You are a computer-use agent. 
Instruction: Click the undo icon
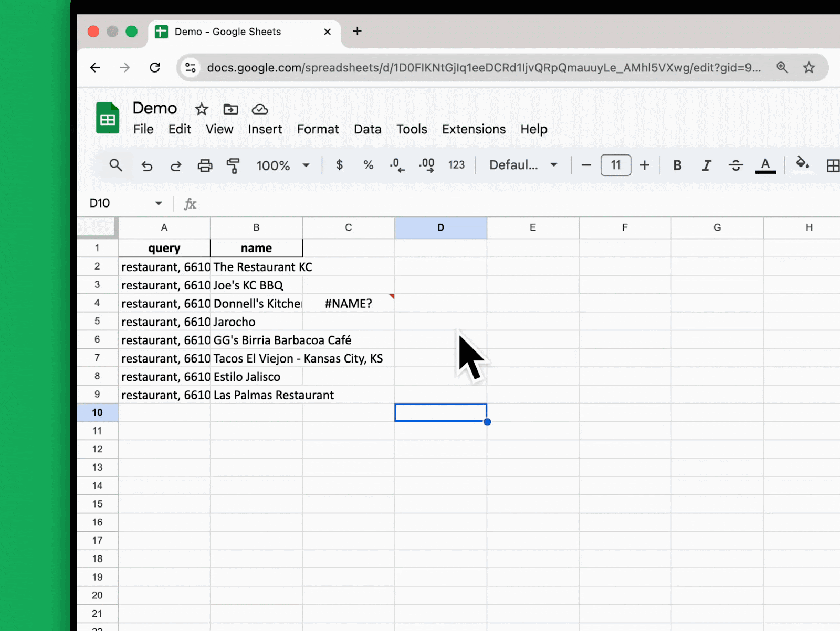[x=147, y=165]
